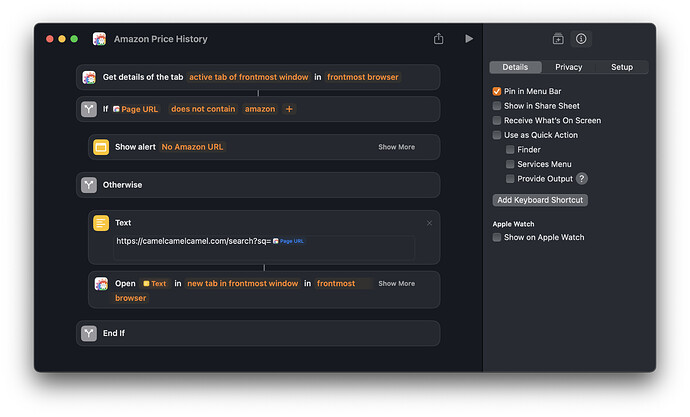Click the help icon beside Provide Output
Viewport: 690px width, 417px height.
coord(581,179)
